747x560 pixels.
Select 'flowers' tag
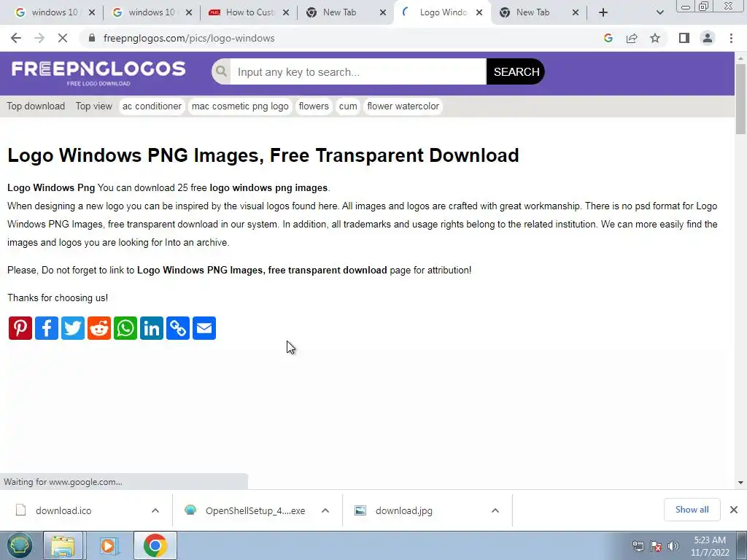click(x=314, y=106)
